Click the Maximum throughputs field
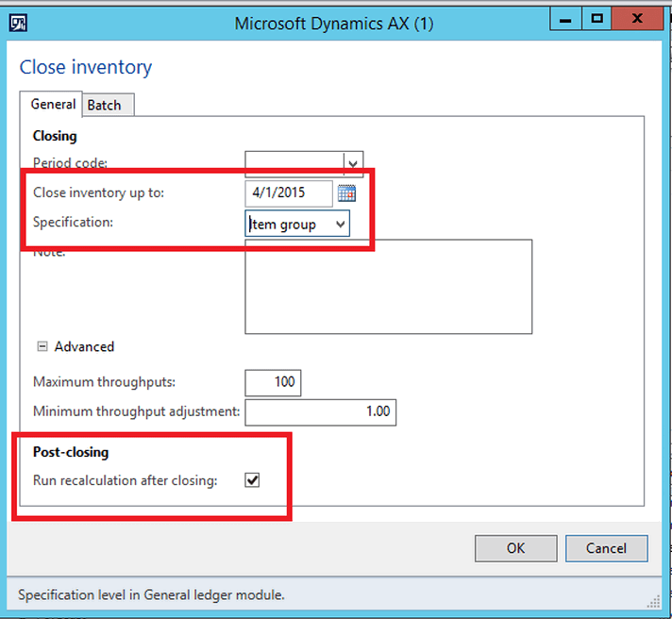Viewport: 672px width, 619px height. [x=273, y=382]
